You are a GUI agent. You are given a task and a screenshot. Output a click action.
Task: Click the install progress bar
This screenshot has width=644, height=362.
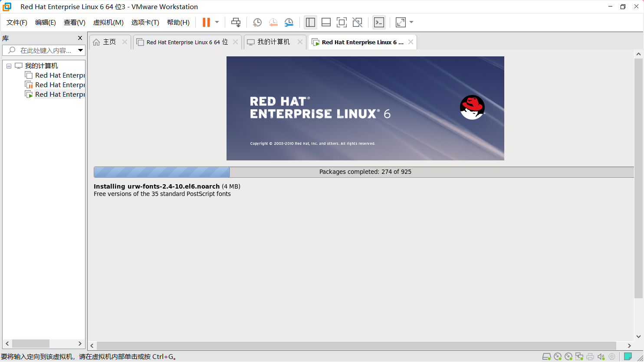coord(364,172)
